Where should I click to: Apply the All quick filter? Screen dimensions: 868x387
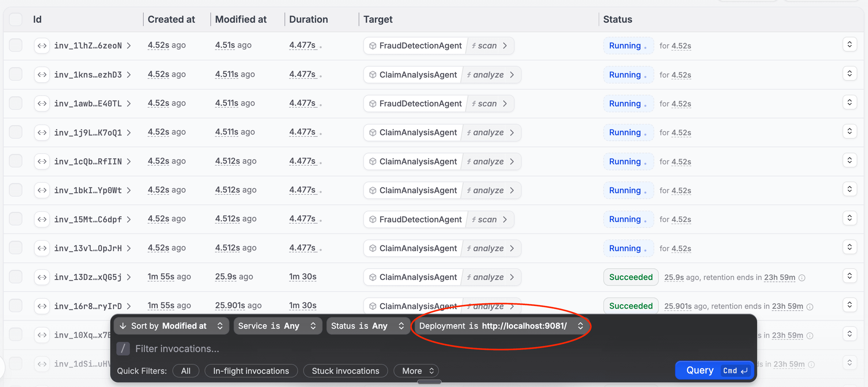(x=186, y=371)
